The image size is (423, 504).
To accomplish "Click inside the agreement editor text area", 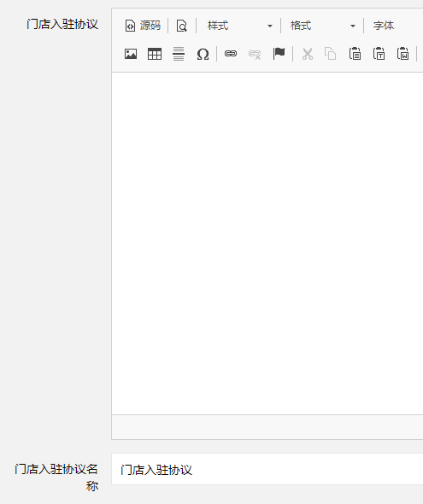I will [267, 243].
